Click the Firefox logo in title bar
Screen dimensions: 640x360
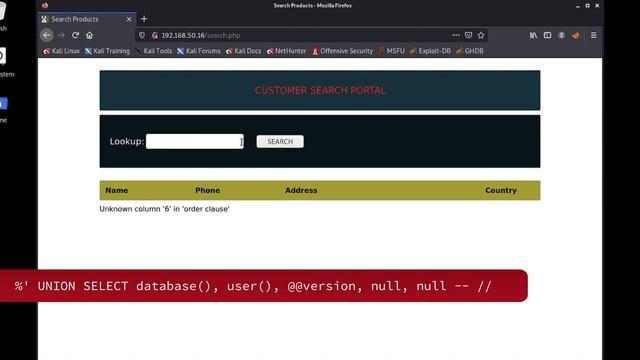pyautogui.click(x=45, y=5)
